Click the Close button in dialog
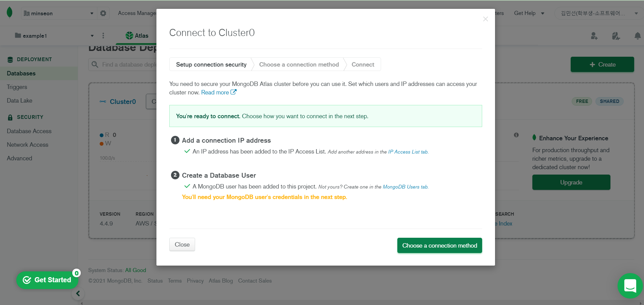 [x=182, y=245]
